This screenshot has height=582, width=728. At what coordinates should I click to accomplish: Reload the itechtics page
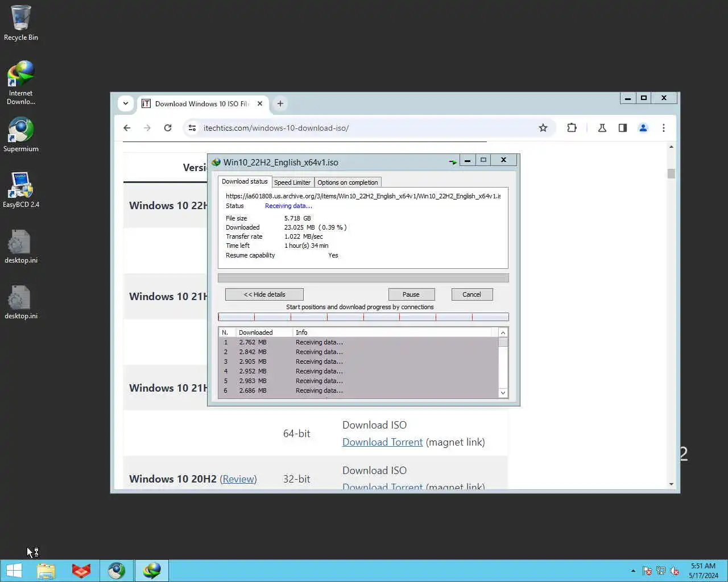(168, 128)
